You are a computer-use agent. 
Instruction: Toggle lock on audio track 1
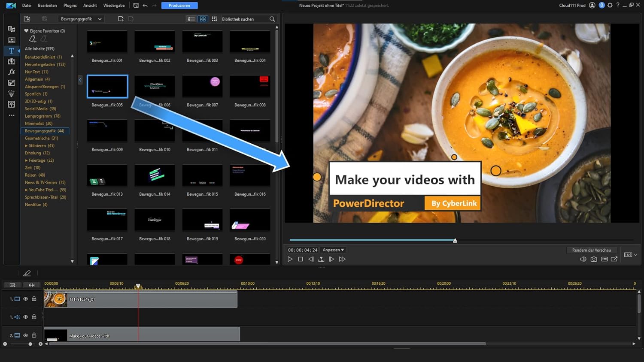(34, 317)
